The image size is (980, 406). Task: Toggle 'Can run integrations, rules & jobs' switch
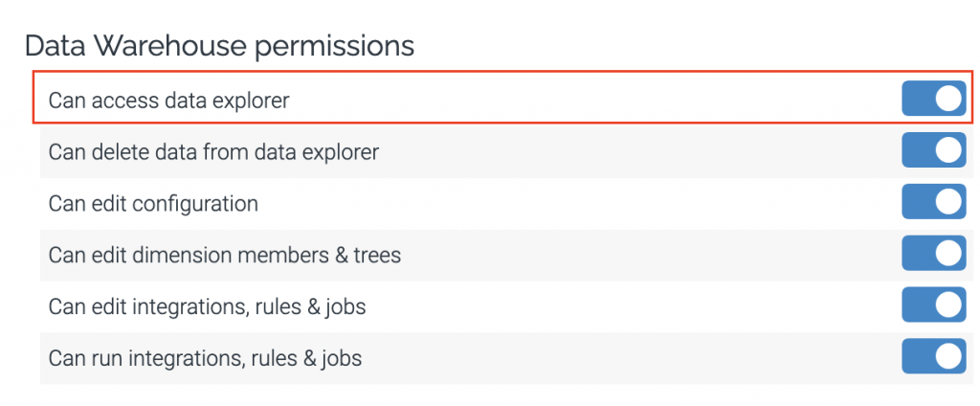(x=933, y=357)
